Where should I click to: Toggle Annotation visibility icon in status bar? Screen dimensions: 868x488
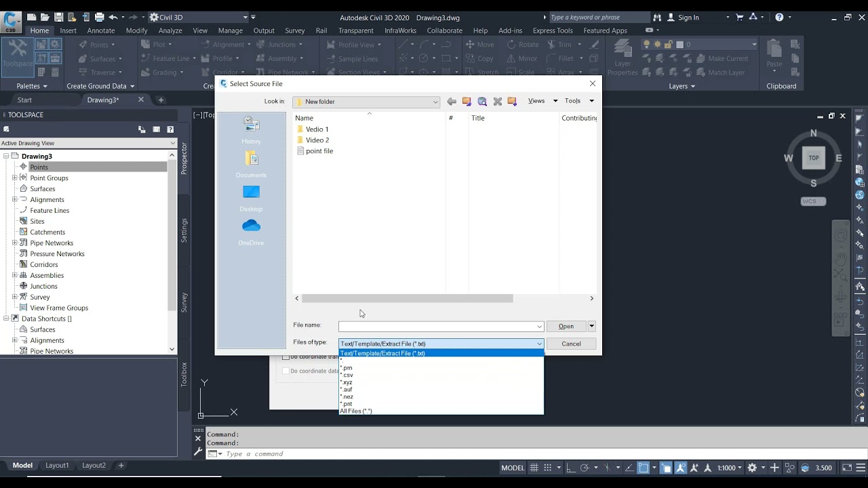tap(681, 468)
